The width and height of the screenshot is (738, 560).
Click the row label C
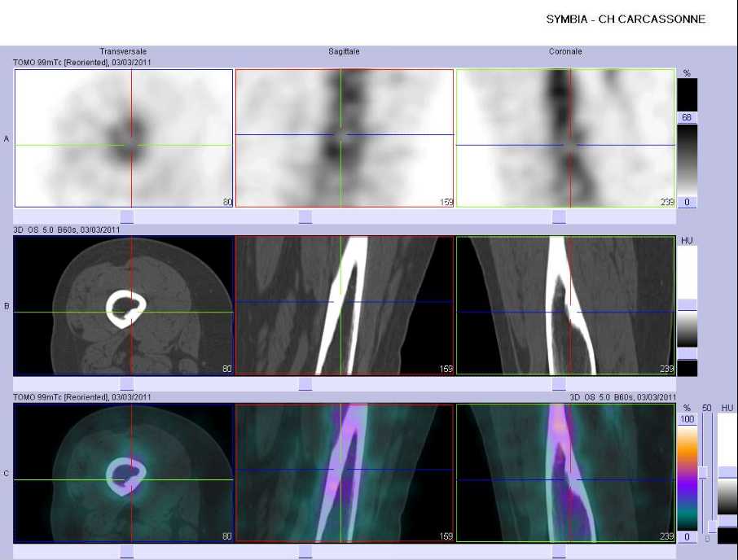coord(7,474)
